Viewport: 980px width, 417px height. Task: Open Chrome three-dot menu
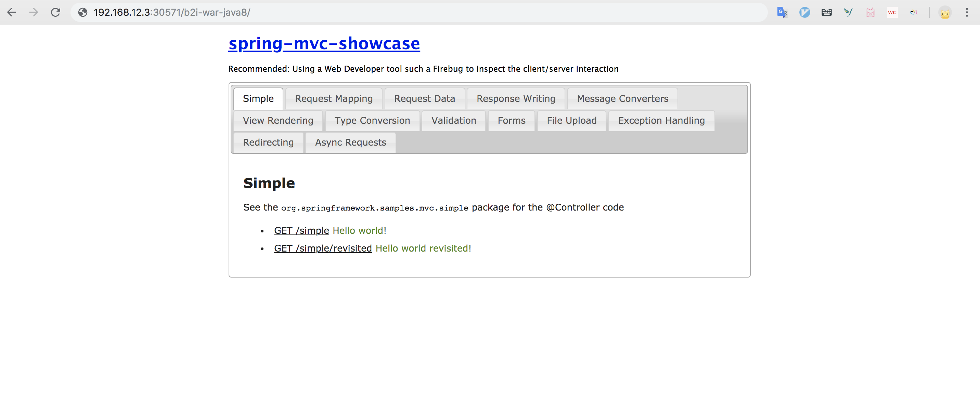pos(967,13)
